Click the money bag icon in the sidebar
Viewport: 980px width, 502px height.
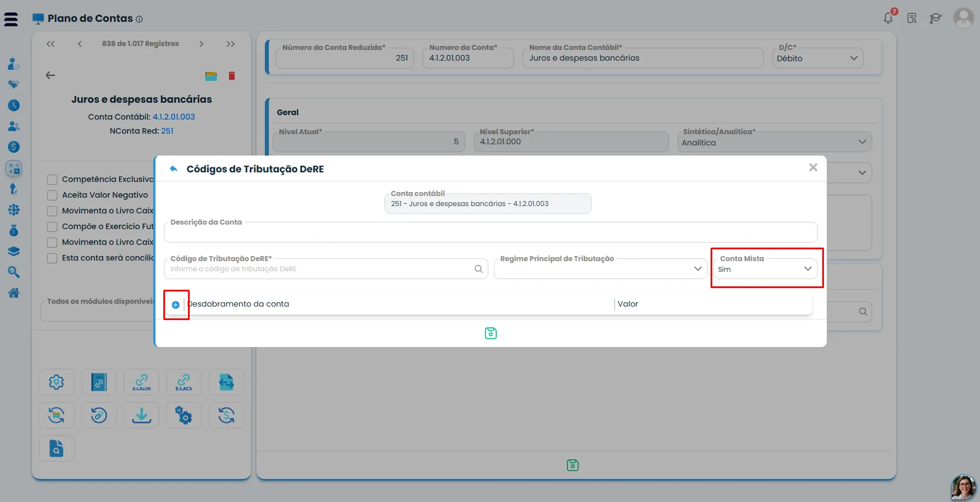(14, 230)
